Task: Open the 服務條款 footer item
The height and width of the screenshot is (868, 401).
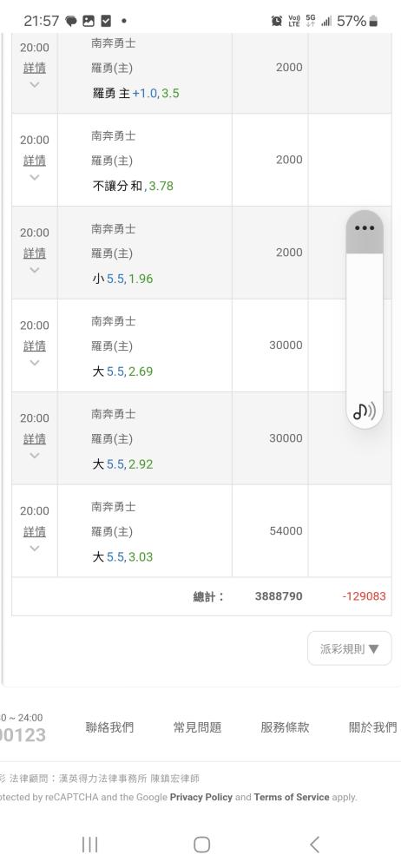Action: [x=285, y=727]
